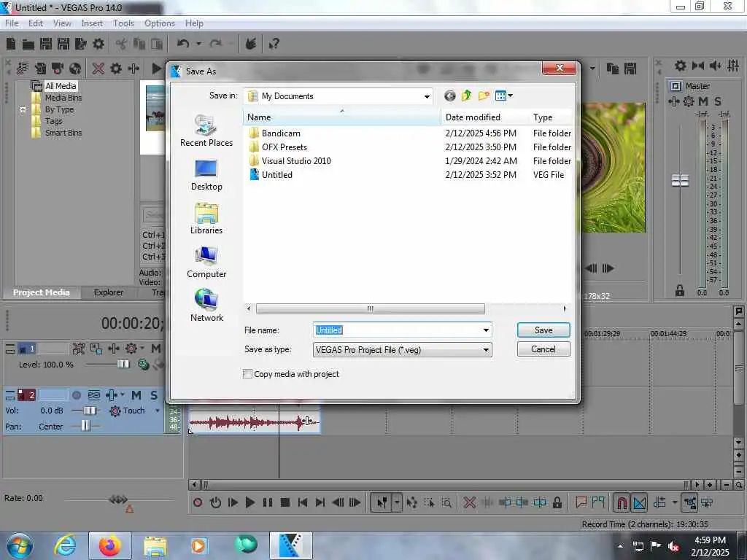
Task: Open the Touch automation mode dropdown
Action: click(x=158, y=411)
